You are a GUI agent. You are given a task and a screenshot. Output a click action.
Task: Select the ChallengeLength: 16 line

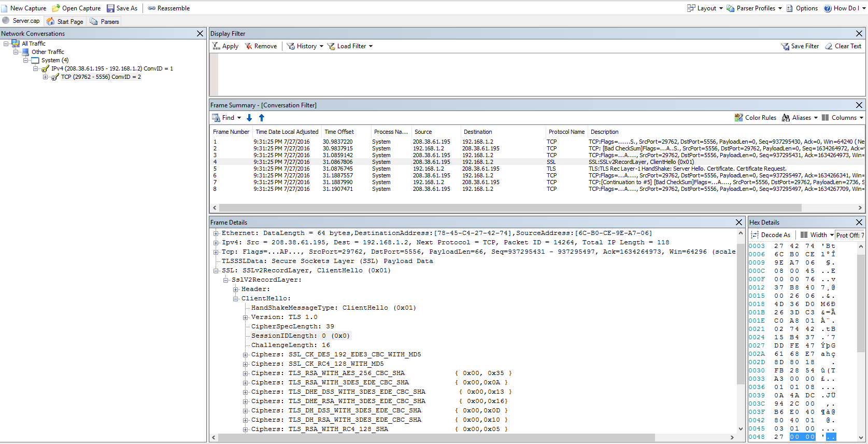(x=291, y=345)
